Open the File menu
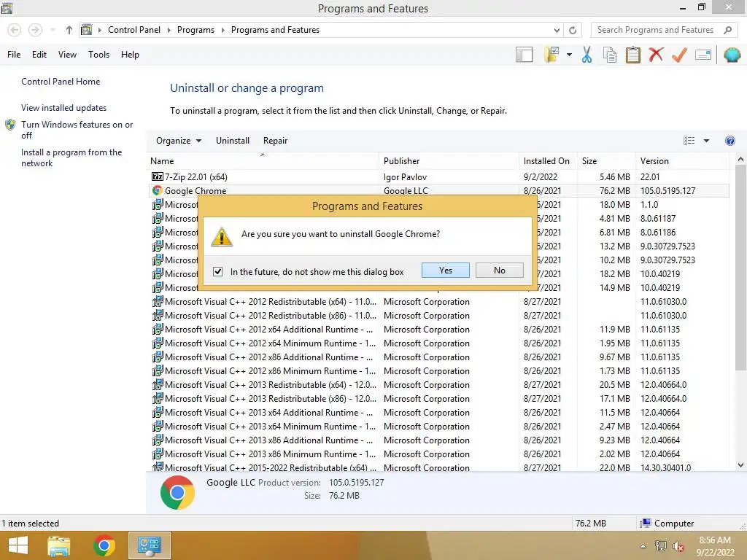The width and height of the screenshot is (747, 560). 14,55
